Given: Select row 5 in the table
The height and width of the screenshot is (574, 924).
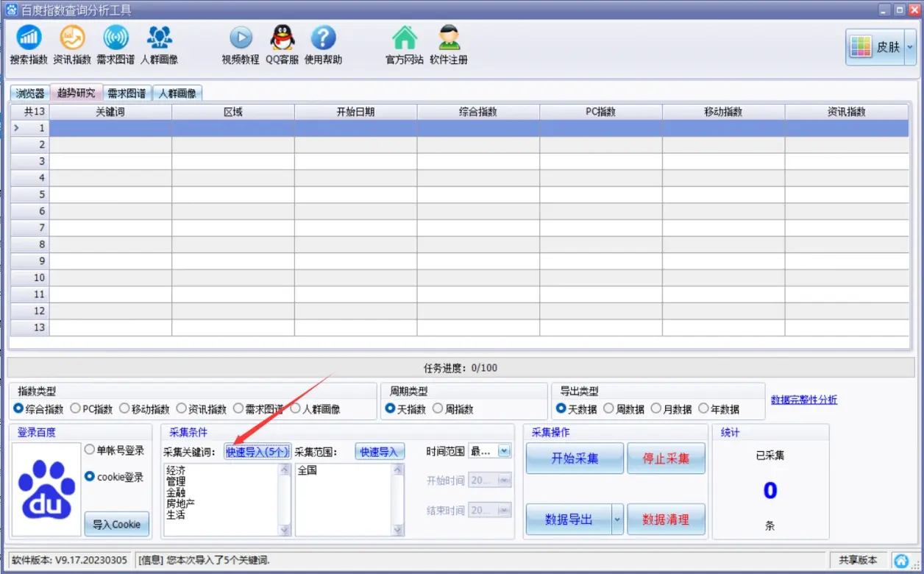Looking at the screenshot, I should (x=460, y=194).
